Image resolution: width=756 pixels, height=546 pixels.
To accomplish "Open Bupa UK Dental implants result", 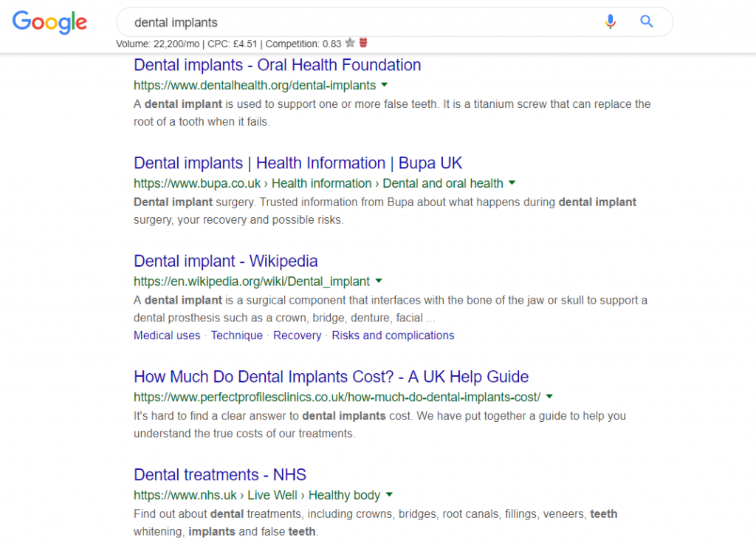I will pyautogui.click(x=298, y=163).
